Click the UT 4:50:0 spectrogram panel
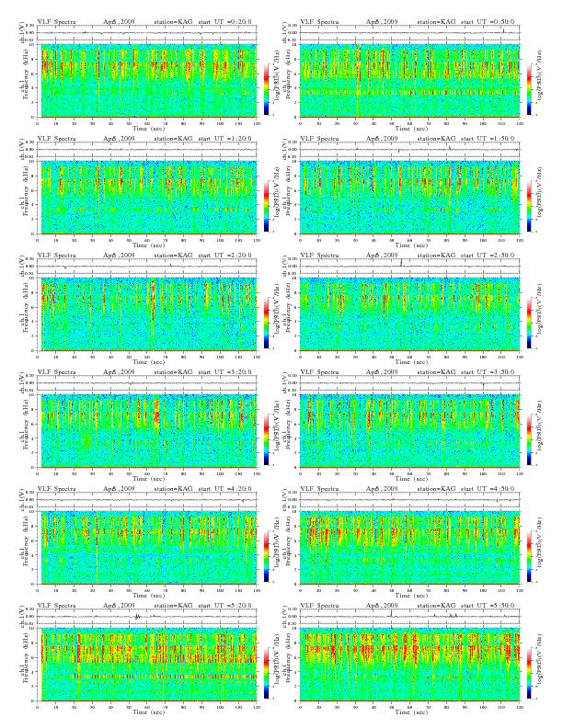Screen dimensions: 563x728 tap(410, 548)
